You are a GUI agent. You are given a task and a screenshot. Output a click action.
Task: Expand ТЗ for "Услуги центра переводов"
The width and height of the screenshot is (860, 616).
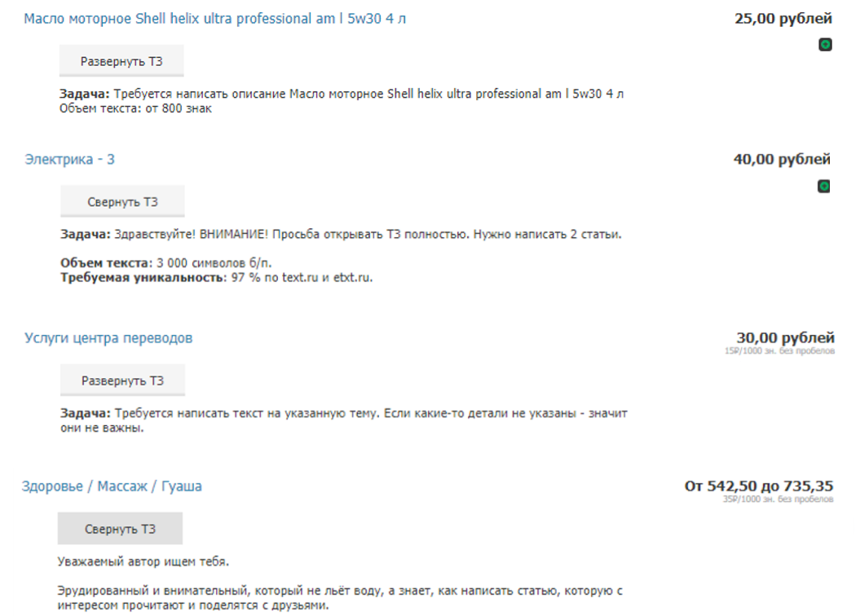pyautogui.click(x=122, y=381)
